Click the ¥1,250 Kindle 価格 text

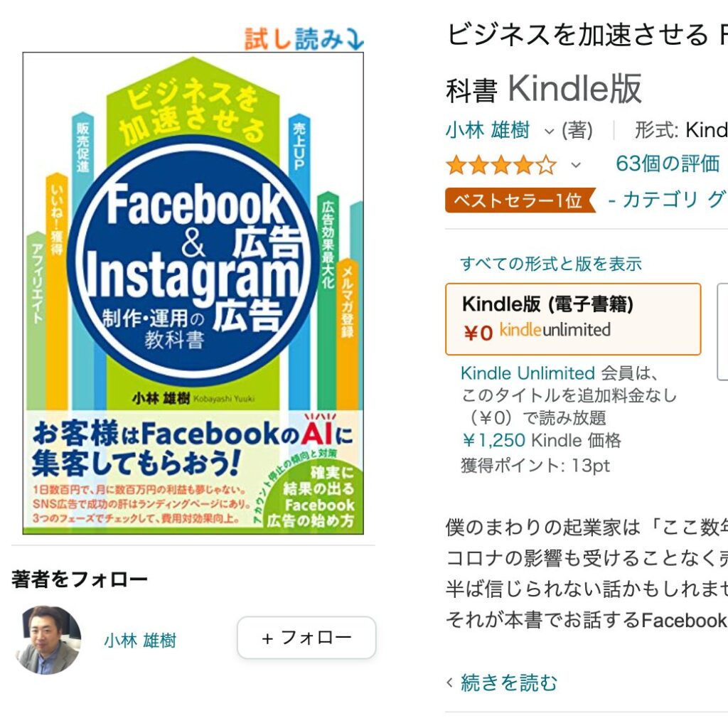[x=541, y=441]
